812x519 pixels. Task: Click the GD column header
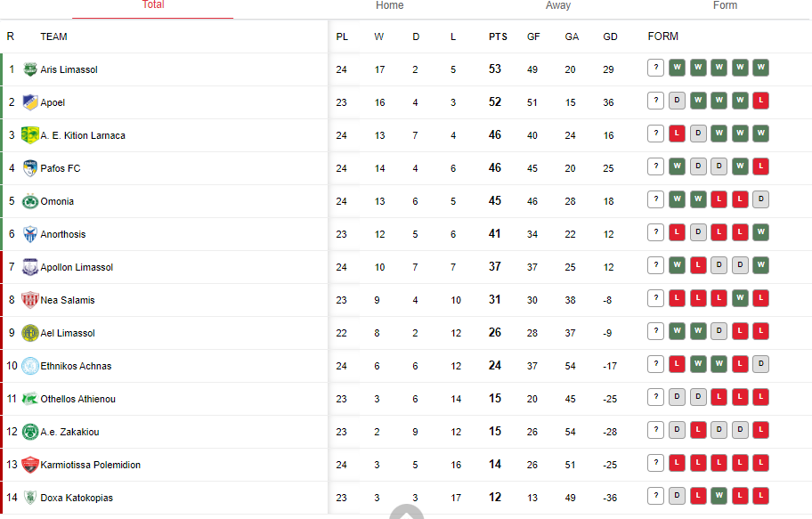pos(610,36)
